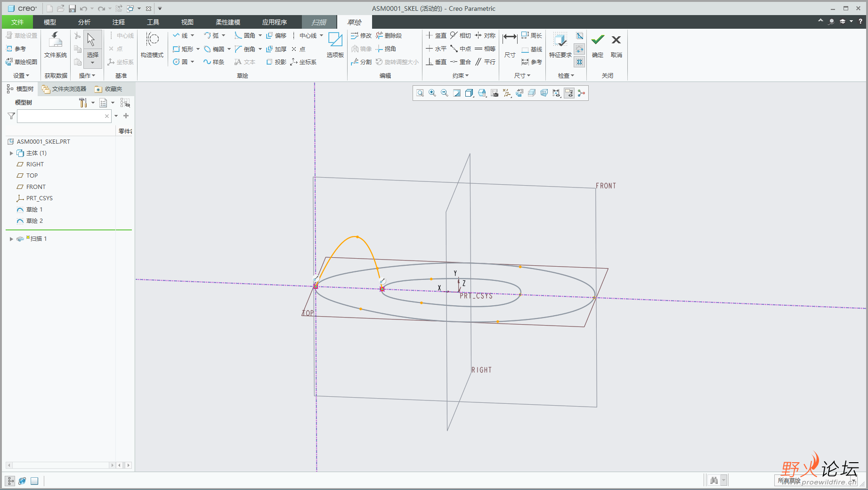The image size is (868, 490).
Task: Select the Thicken (加厚) tool
Action: [276, 49]
